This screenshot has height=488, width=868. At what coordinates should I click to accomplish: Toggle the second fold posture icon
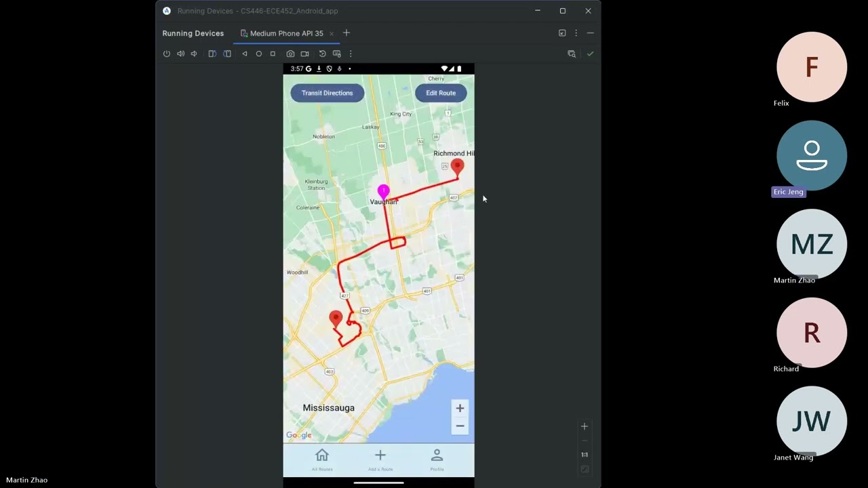[227, 54]
